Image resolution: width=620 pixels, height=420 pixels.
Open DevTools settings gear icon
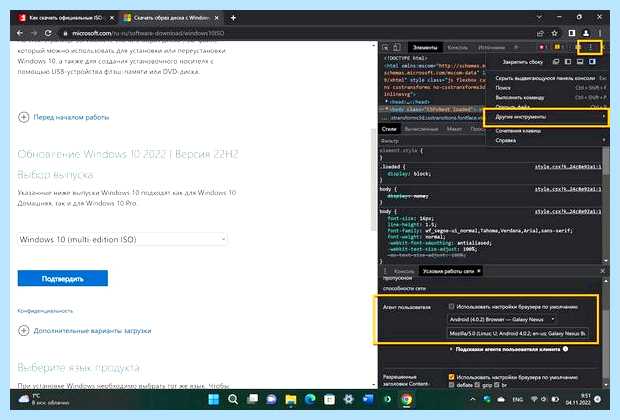click(x=579, y=47)
